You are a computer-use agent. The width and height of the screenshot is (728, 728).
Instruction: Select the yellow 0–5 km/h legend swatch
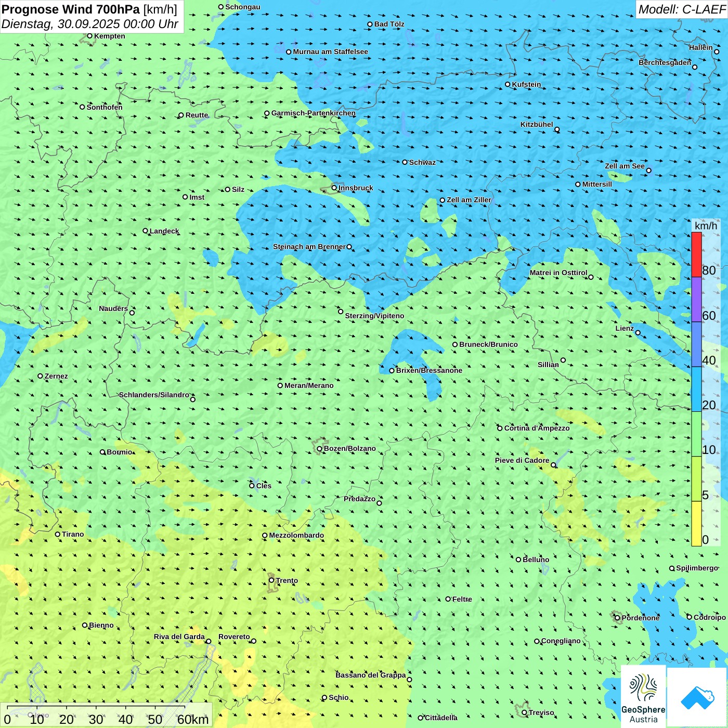(696, 524)
